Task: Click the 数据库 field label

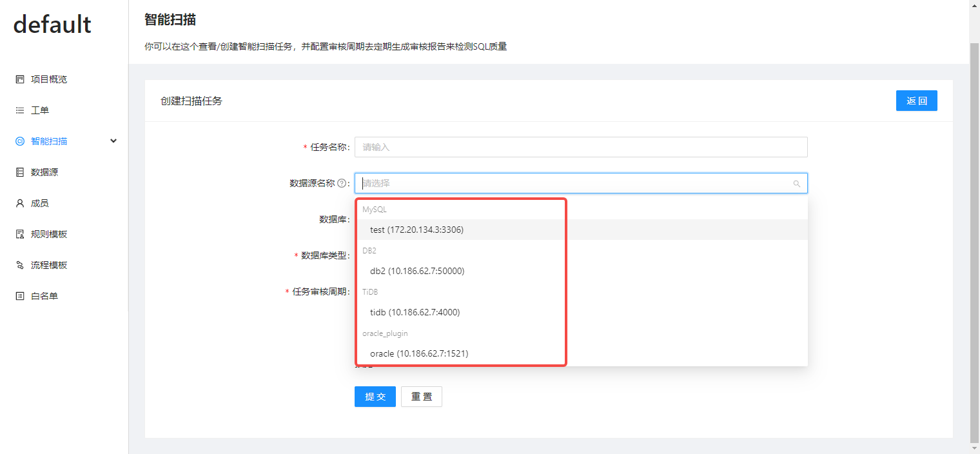Action: point(334,219)
